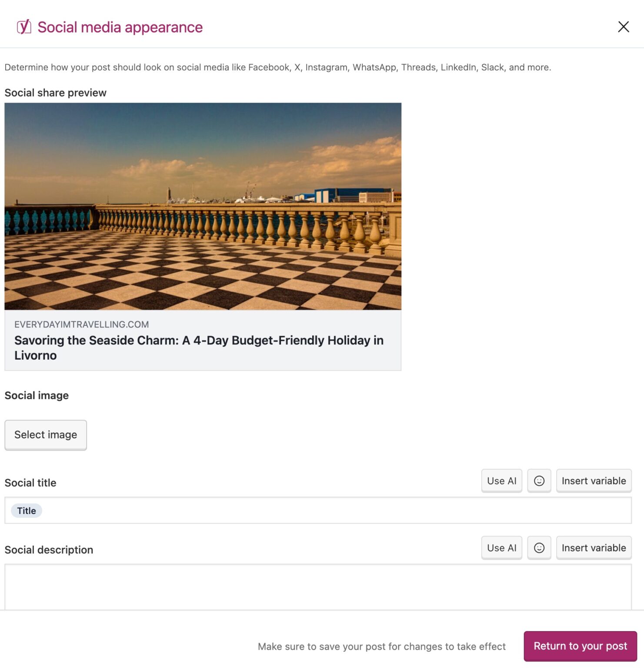644x668 pixels.
Task: Click the Social share preview heading
Action: (56, 92)
